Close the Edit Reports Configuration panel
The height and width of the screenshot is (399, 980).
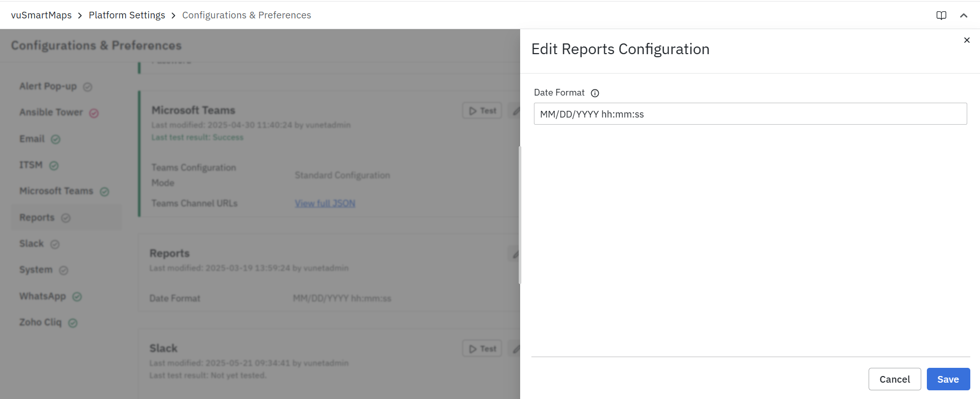pyautogui.click(x=966, y=40)
